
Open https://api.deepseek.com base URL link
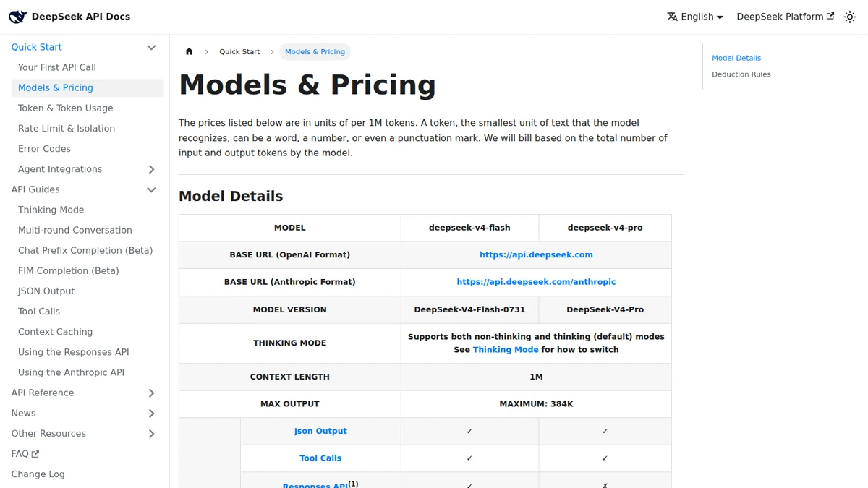click(x=536, y=254)
